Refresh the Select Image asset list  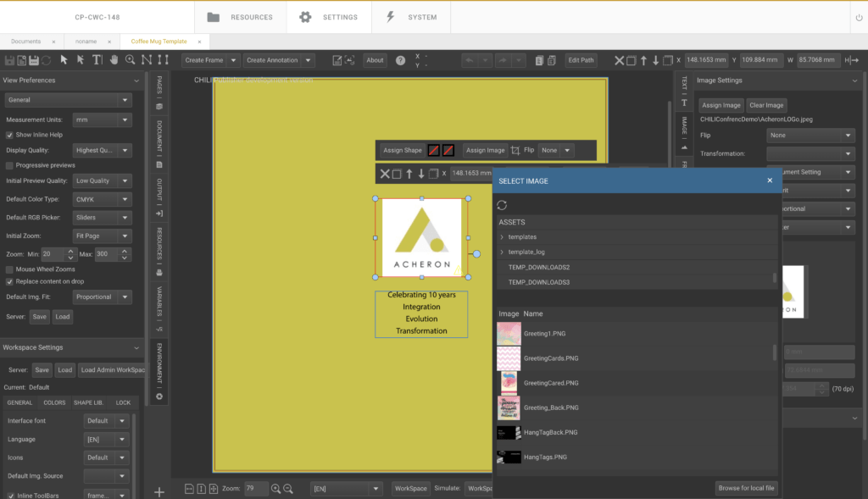[502, 205]
